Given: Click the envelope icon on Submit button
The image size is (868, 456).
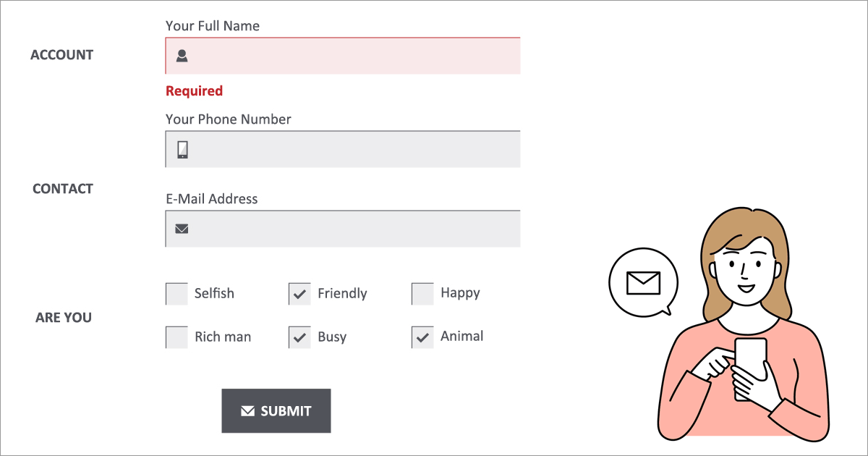Looking at the screenshot, I should pos(247,411).
